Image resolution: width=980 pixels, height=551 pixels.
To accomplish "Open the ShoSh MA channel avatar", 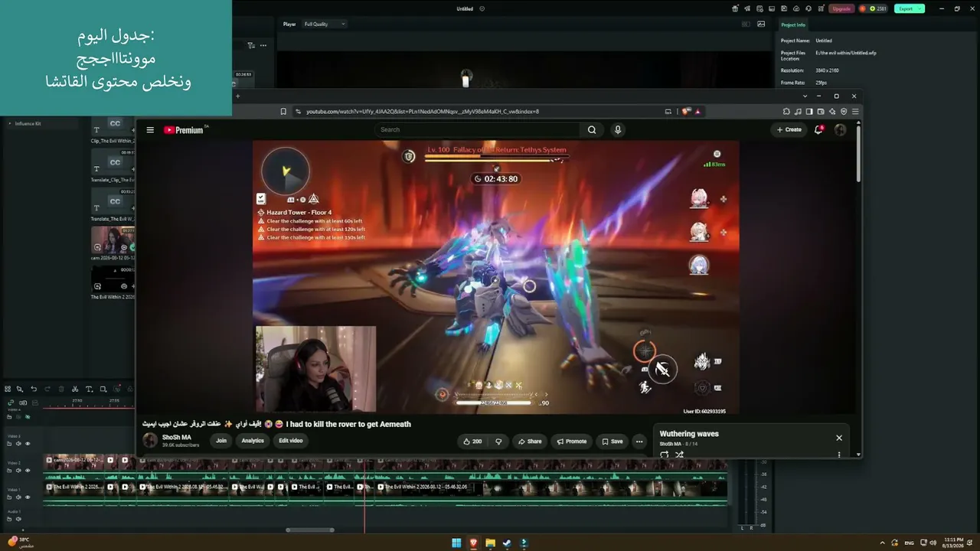I will coord(150,440).
